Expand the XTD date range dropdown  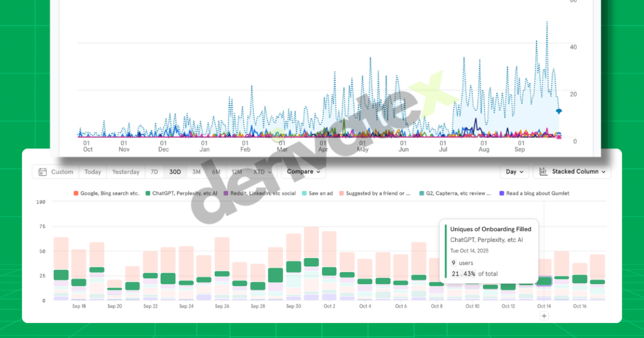[x=262, y=172]
